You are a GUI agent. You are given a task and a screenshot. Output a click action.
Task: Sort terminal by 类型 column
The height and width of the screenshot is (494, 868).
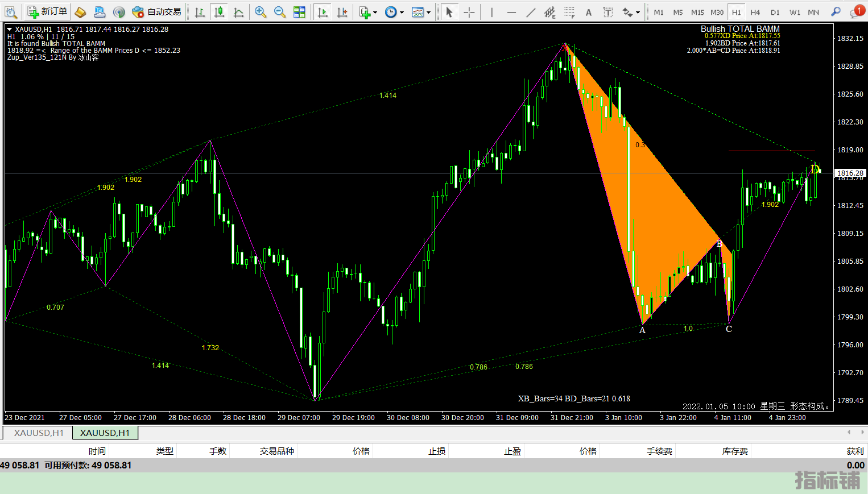click(x=165, y=451)
